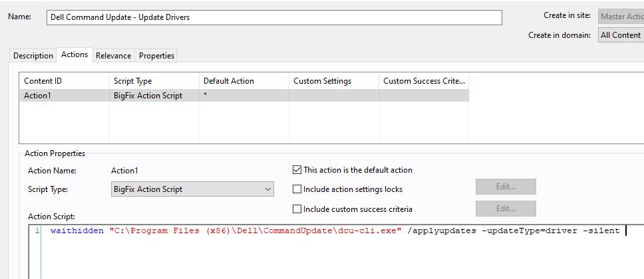Click Edit button for action settings locks
644x279 pixels.
(506, 187)
